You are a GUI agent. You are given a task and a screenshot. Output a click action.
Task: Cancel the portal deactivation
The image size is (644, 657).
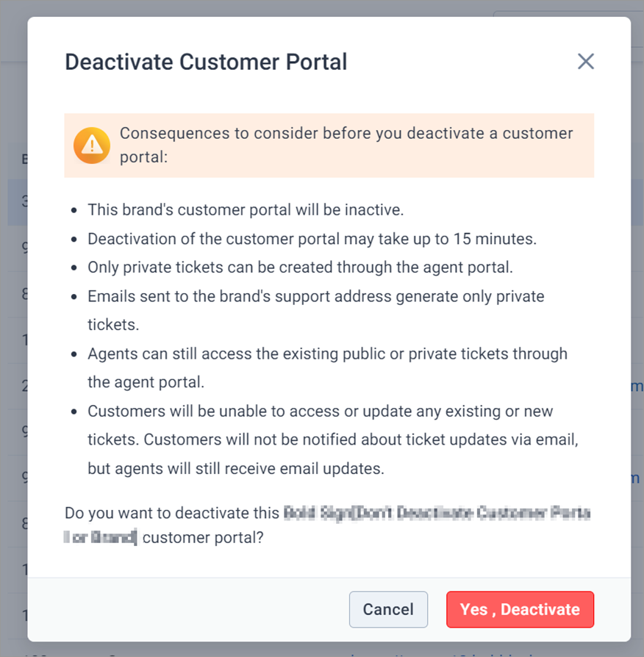[x=388, y=609]
